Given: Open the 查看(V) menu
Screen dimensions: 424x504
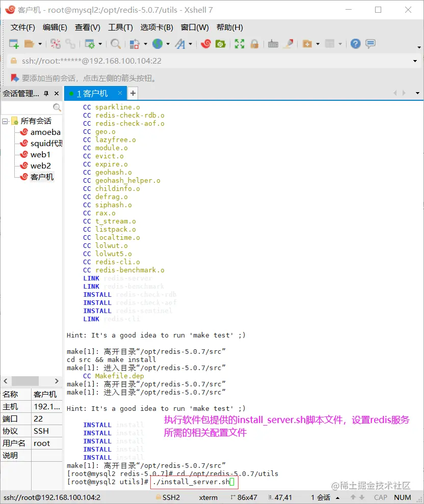Looking at the screenshot, I should coord(88,27).
